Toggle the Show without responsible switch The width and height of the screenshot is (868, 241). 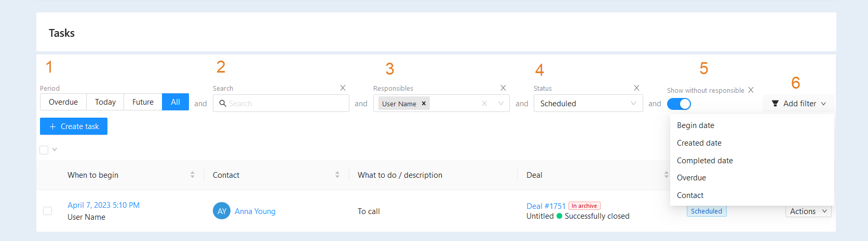679,104
